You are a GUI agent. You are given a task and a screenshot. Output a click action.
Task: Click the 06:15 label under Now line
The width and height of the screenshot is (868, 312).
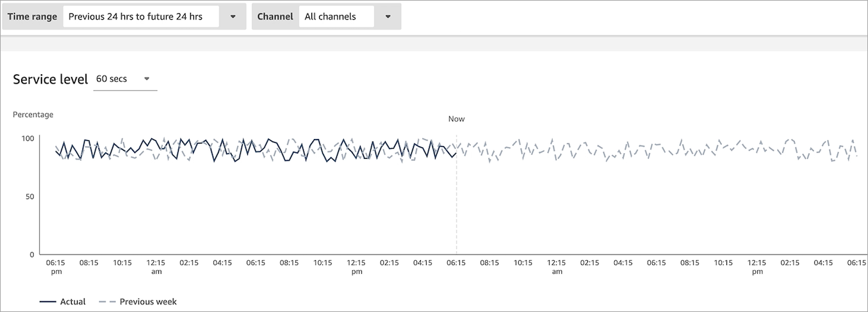(456, 263)
